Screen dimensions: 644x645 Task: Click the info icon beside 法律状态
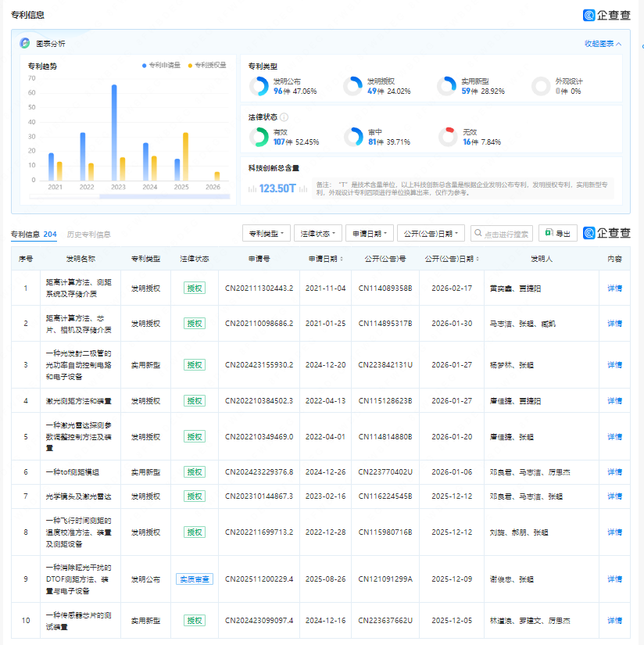(x=284, y=117)
